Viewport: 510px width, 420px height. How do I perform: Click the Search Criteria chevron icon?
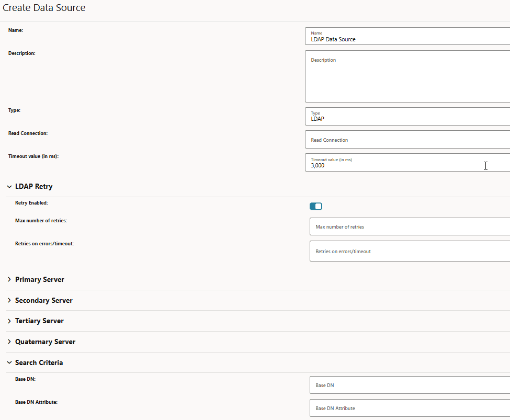pyautogui.click(x=9, y=362)
